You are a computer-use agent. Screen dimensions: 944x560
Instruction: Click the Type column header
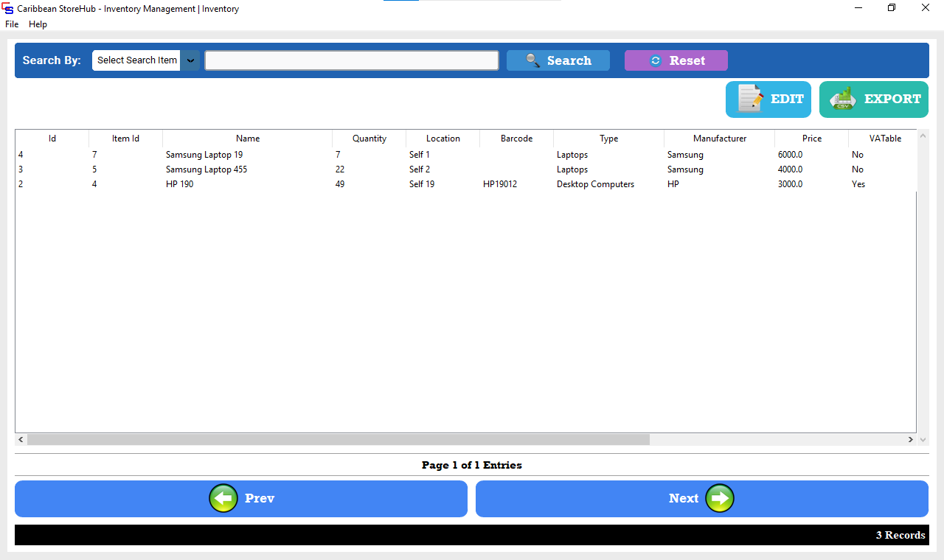pyautogui.click(x=609, y=139)
